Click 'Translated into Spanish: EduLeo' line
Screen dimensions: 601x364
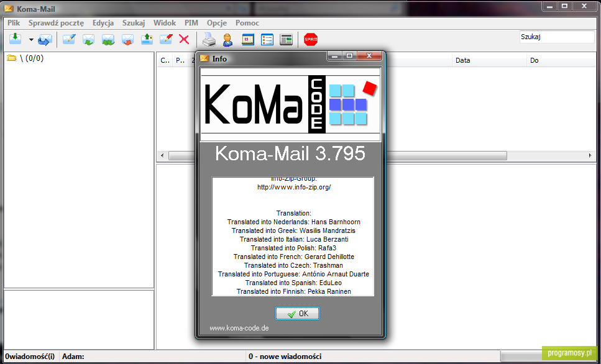(x=293, y=283)
